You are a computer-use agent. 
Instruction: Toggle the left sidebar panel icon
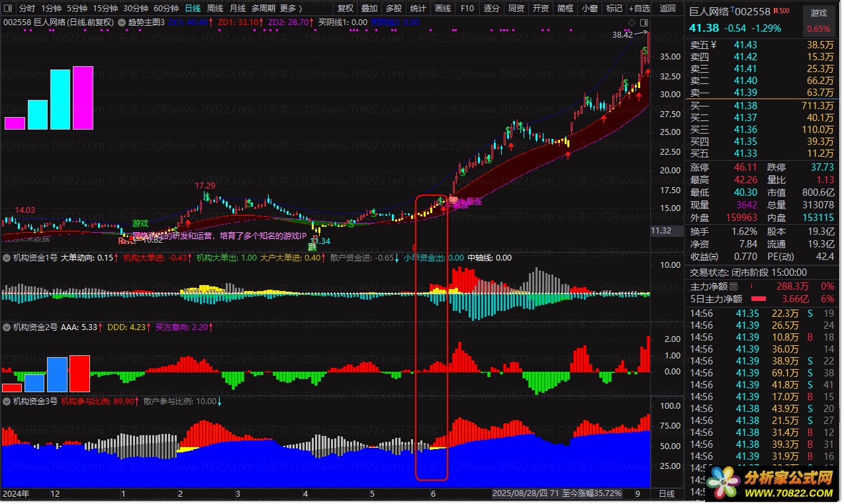(8, 9)
